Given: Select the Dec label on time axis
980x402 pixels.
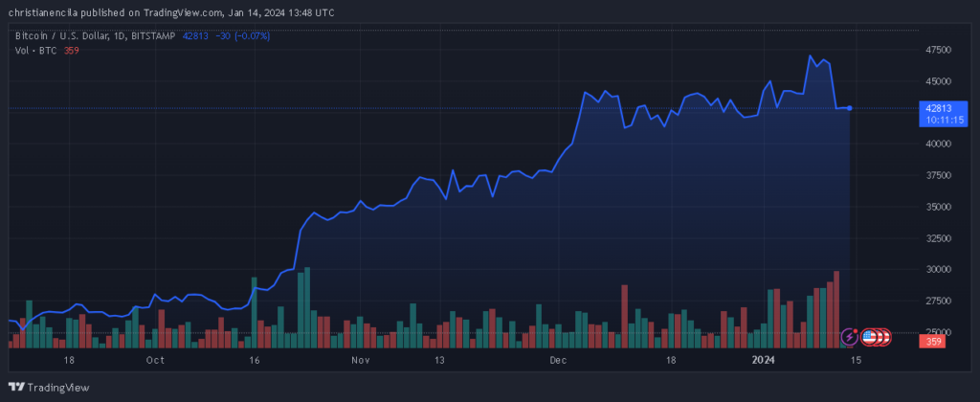Looking at the screenshot, I should pos(558,360).
